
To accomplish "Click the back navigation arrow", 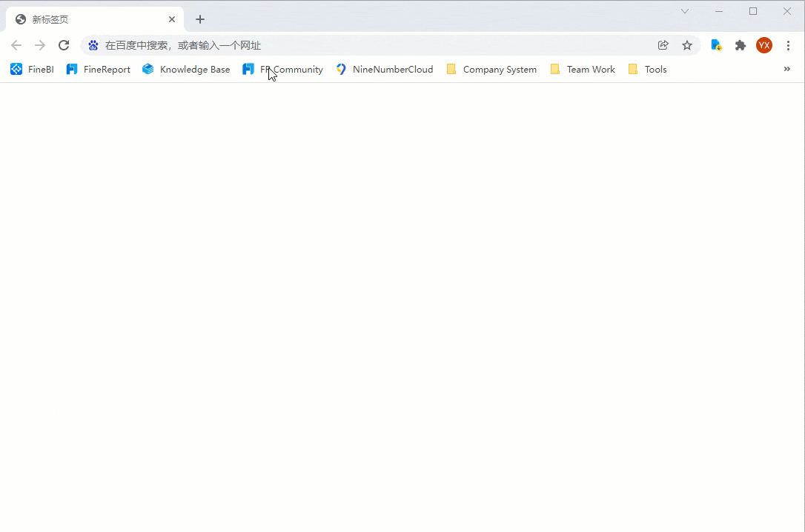I will click(16, 45).
